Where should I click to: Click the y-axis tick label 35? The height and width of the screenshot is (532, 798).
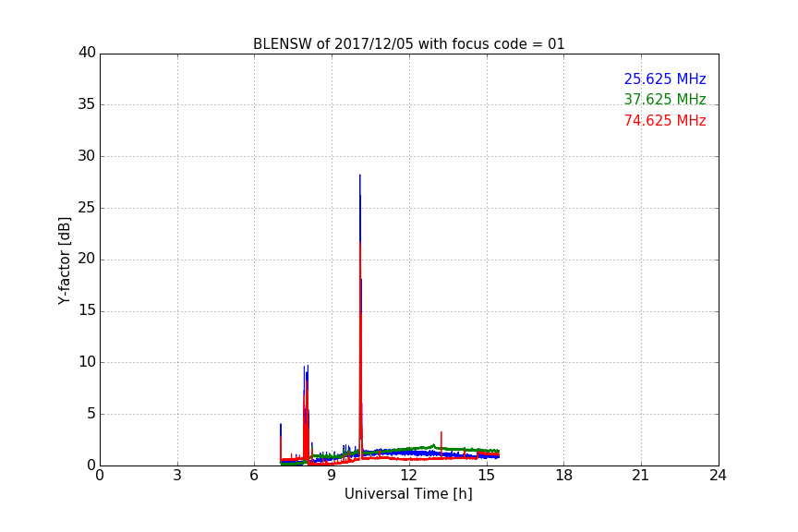click(87, 104)
